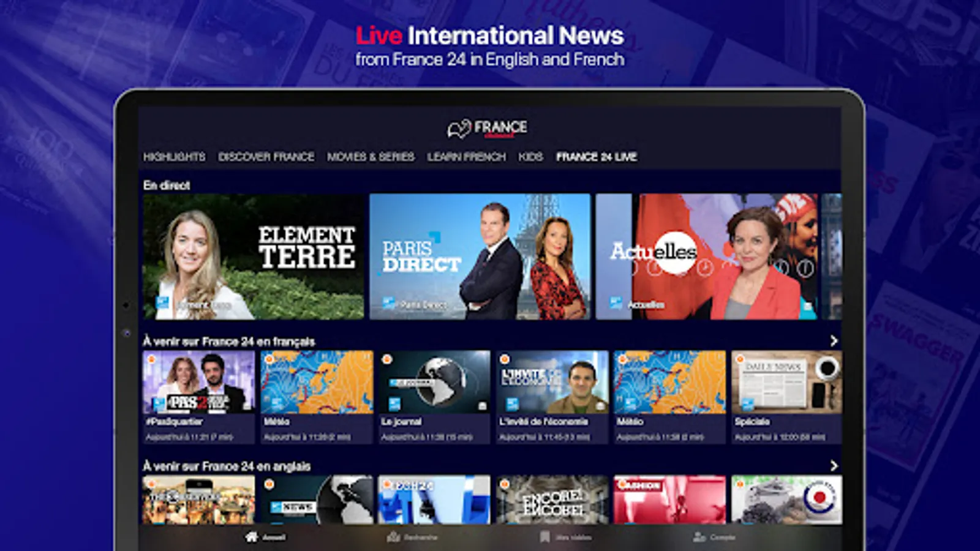Tap the orange dot on Le journal card
Image resolution: width=980 pixels, height=551 pixels.
click(386, 359)
